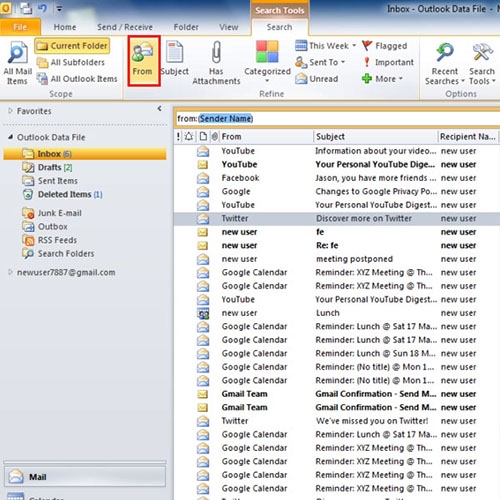Click the Send/Receive All Folders quick access icon
This screenshot has height=500, width=500.
(x=26, y=8)
